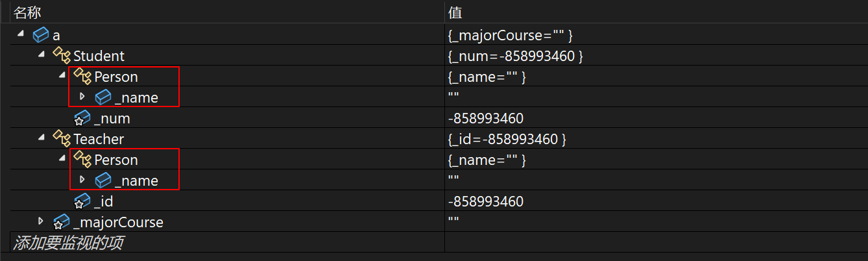
Task: Click the protected field icon beside _num
Action: coord(82,118)
